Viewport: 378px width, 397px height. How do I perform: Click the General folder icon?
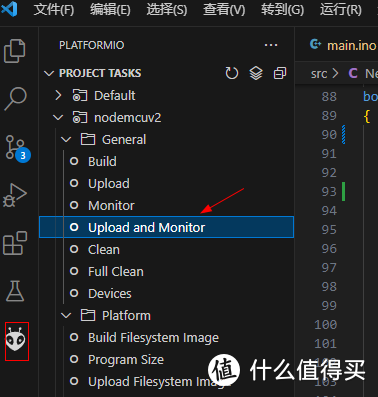coord(88,139)
